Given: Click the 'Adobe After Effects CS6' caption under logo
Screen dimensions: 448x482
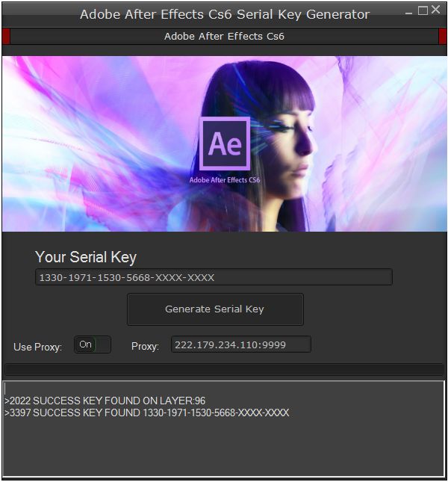Looking at the screenshot, I should 225,180.
